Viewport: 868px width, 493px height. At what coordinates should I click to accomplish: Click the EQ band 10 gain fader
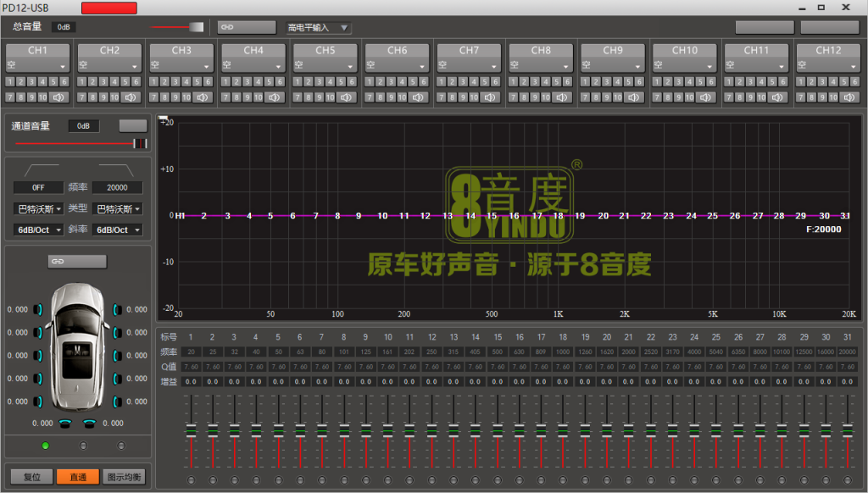pos(387,430)
